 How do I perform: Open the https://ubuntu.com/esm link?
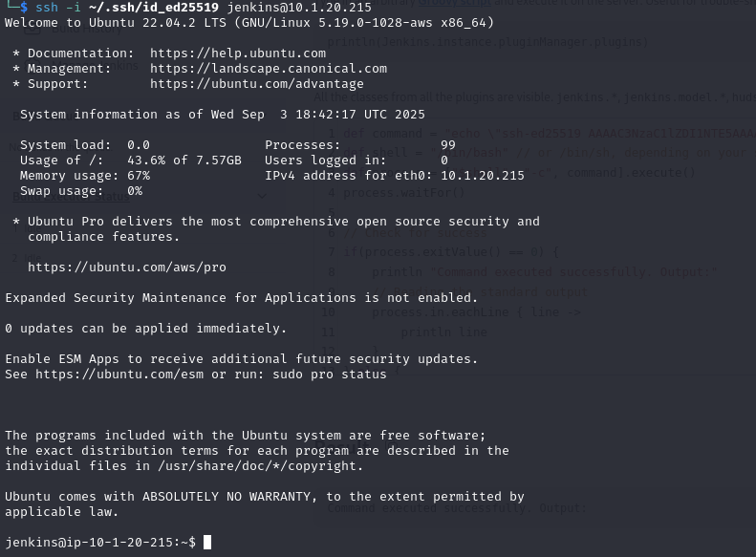point(119,375)
